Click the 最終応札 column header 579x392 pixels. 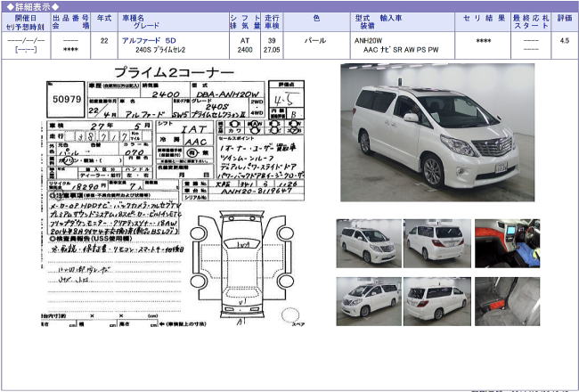click(531, 18)
